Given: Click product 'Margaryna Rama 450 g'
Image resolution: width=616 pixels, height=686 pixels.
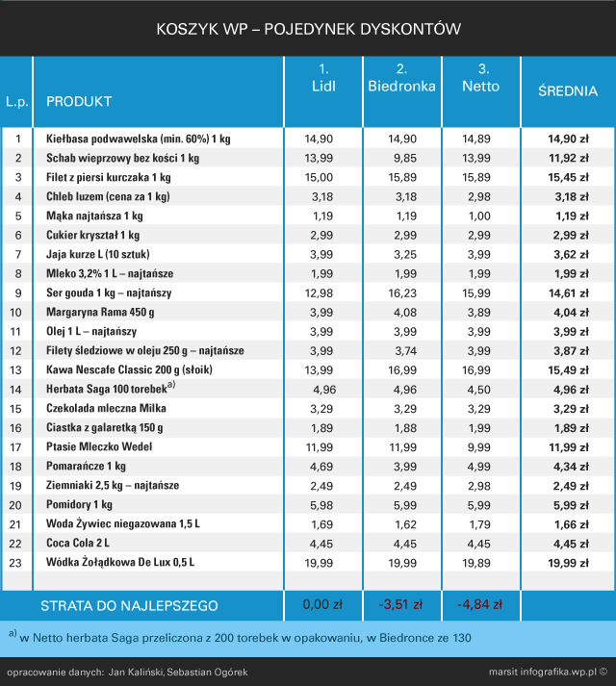Looking at the screenshot, I should tap(100, 312).
